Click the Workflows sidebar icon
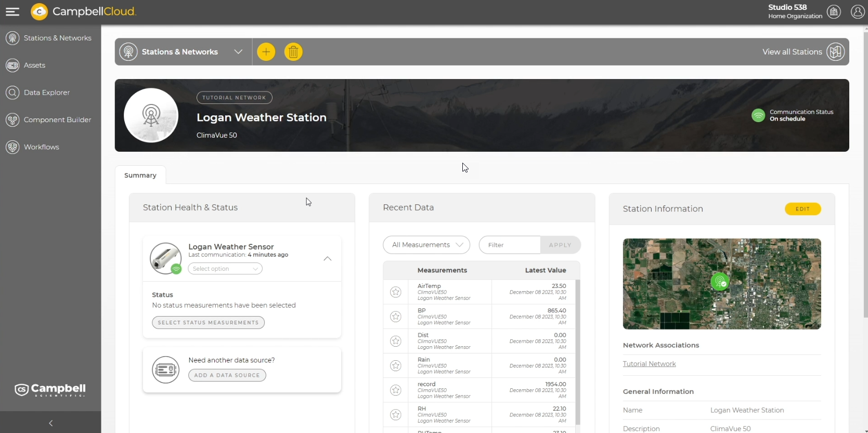 coord(12,147)
